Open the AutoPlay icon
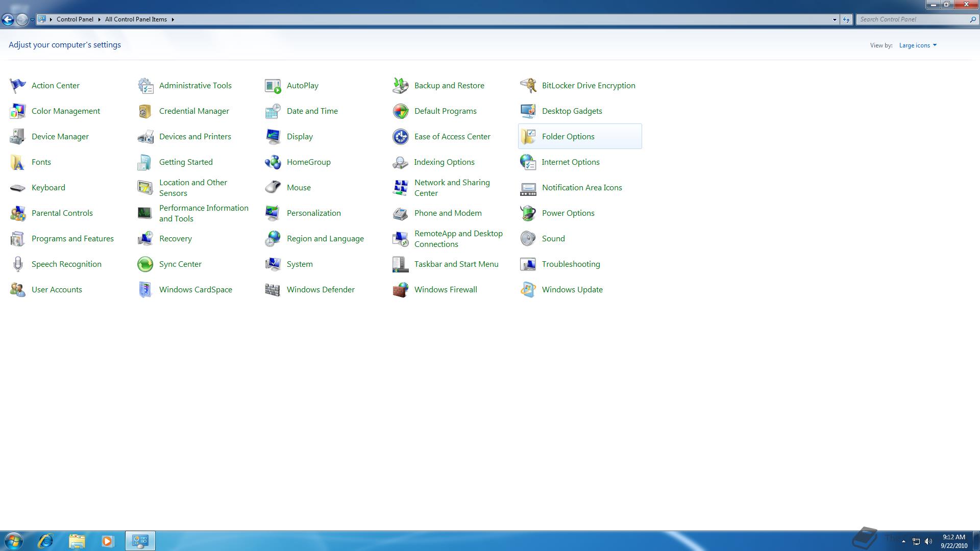 273,85
